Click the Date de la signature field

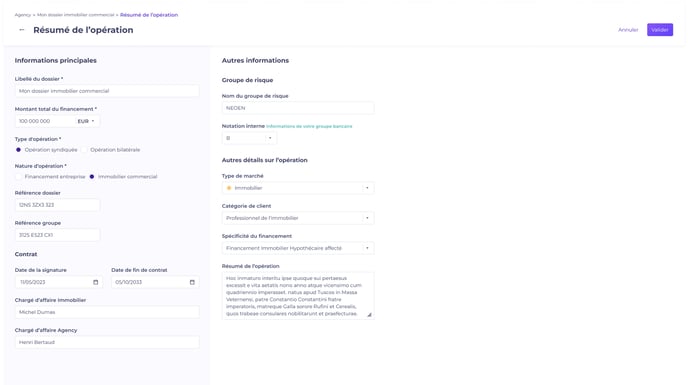point(59,282)
